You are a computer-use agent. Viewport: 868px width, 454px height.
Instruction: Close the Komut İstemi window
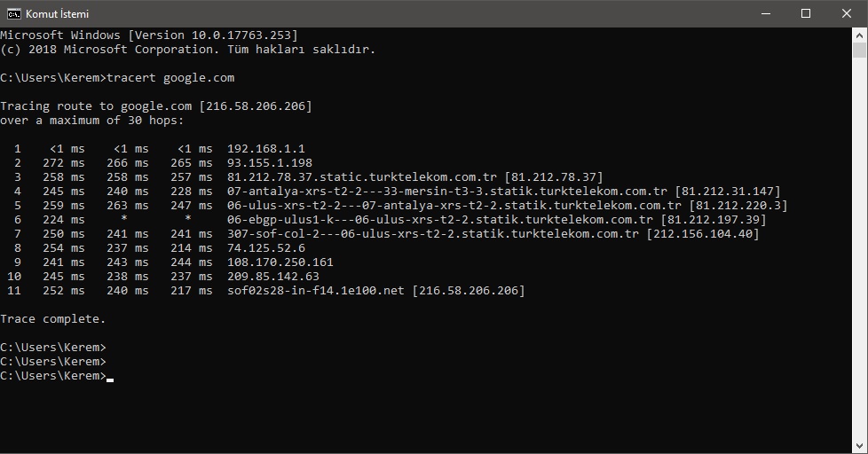[847, 14]
